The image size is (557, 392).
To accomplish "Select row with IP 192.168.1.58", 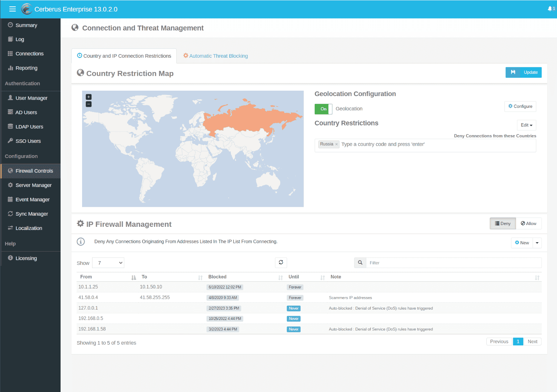I will click(x=309, y=329).
